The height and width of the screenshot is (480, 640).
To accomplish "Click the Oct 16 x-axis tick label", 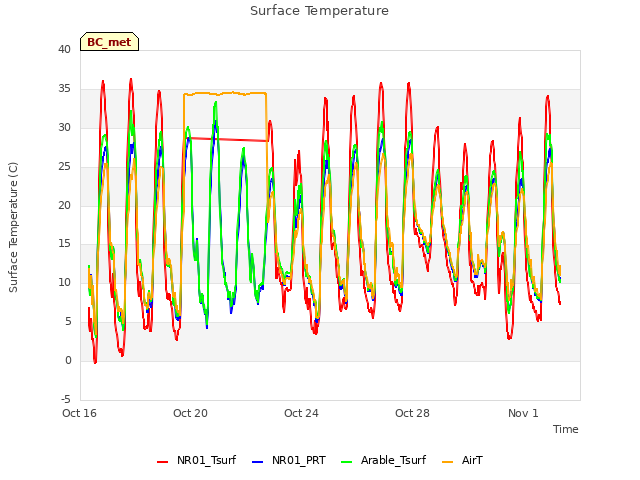I will 79,413.
